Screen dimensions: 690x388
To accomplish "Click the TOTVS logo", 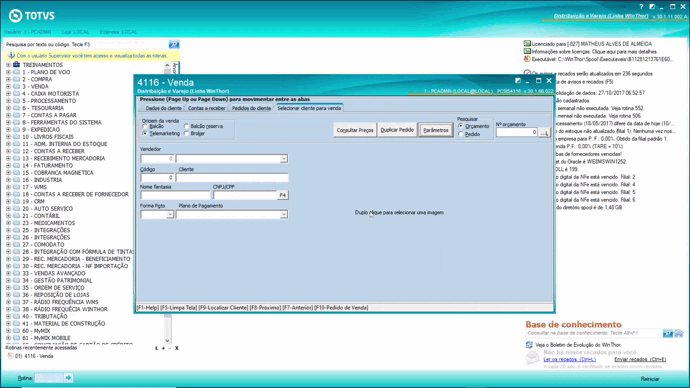I will pyautogui.click(x=32, y=16).
